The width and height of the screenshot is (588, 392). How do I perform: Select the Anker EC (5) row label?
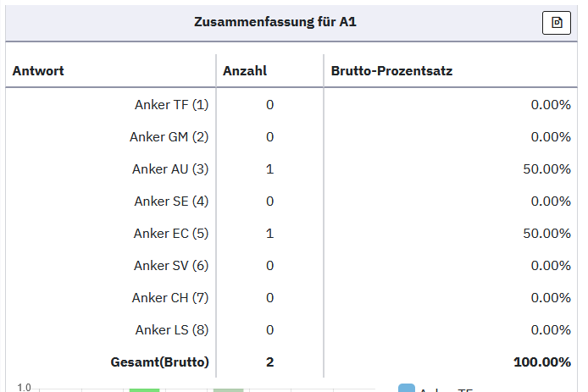pos(170,234)
